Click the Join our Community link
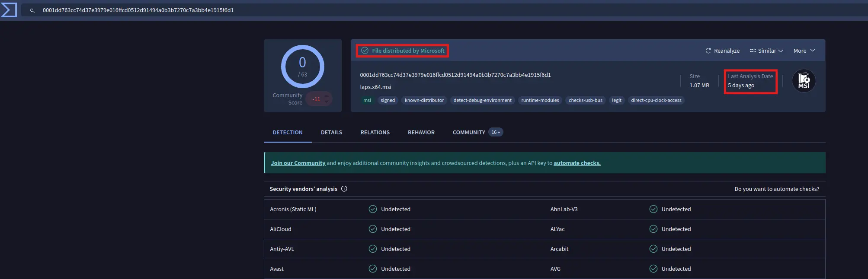Viewport: 868px width, 279px height. click(298, 163)
